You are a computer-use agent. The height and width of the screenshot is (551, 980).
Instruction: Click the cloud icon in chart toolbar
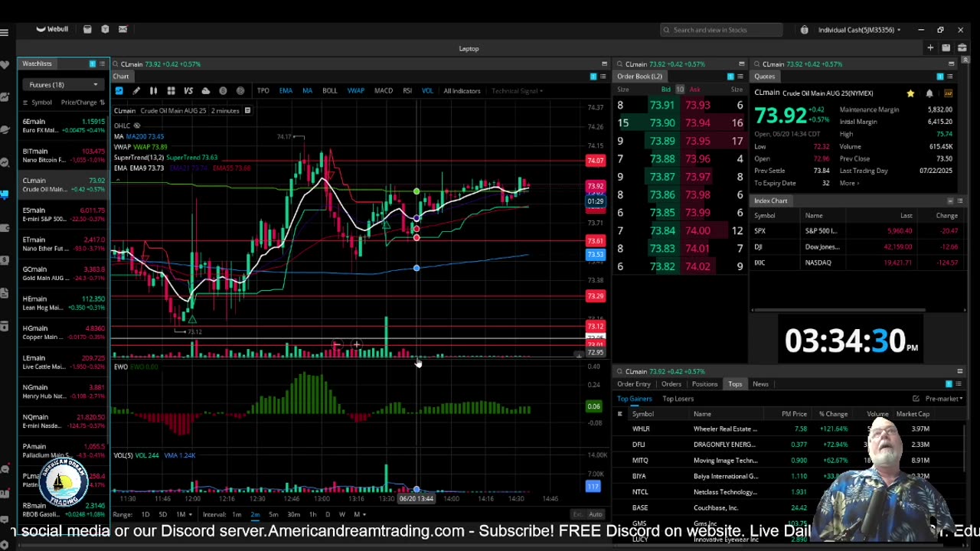(205, 91)
